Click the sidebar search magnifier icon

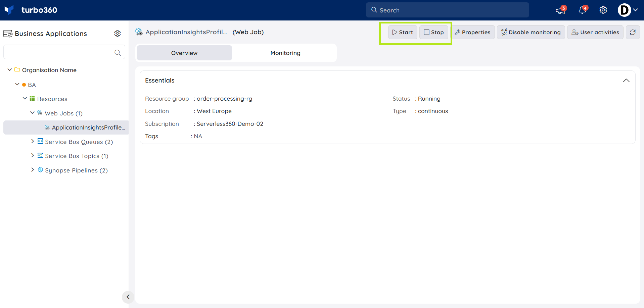click(118, 52)
